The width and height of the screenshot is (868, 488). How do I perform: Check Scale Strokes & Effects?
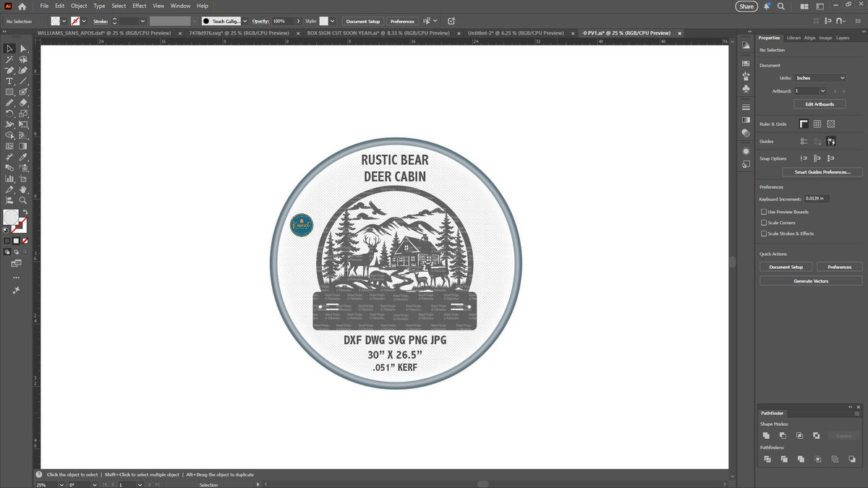point(764,234)
